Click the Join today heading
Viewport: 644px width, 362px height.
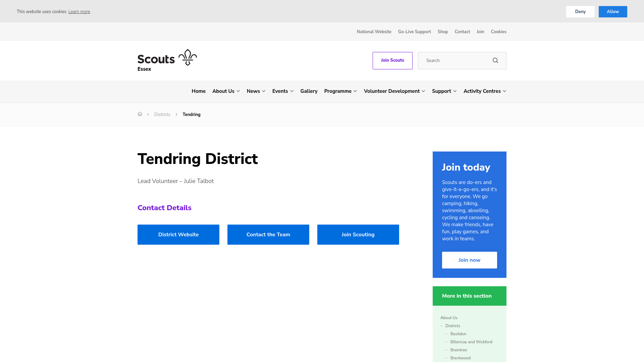[x=466, y=167]
